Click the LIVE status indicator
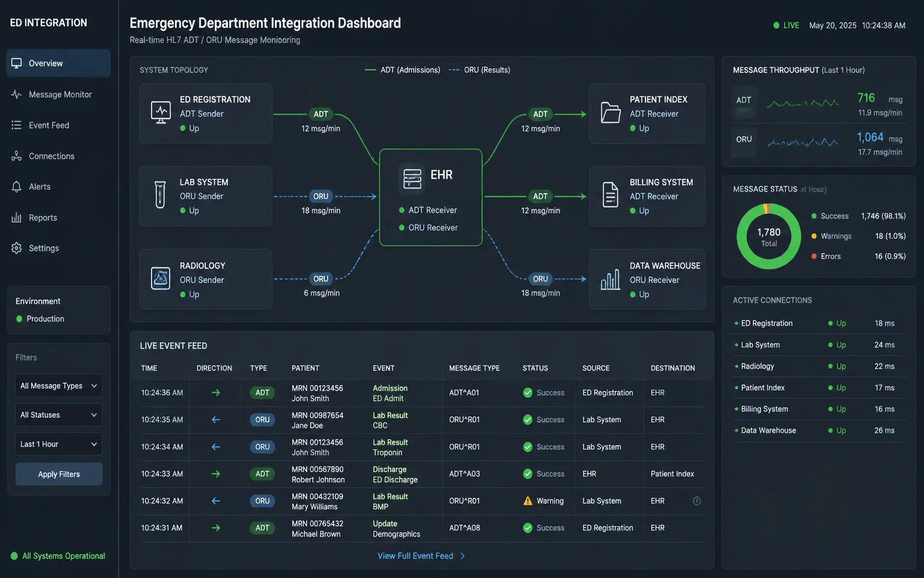 [x=786, y=25]
